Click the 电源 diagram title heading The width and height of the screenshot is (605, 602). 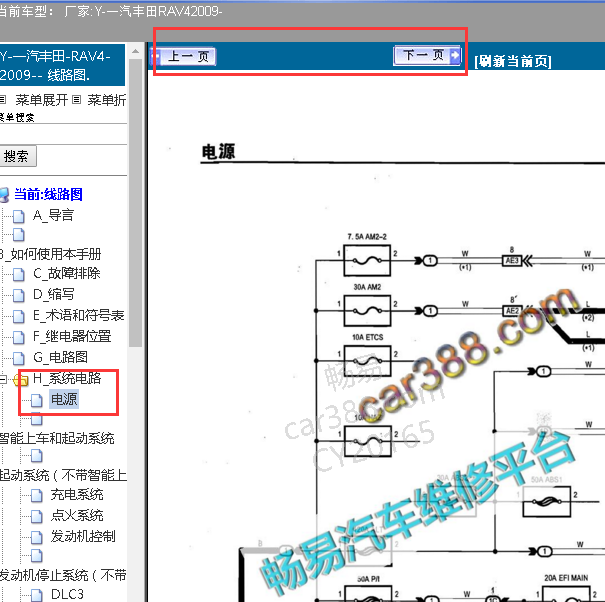(x=218, y=152)
